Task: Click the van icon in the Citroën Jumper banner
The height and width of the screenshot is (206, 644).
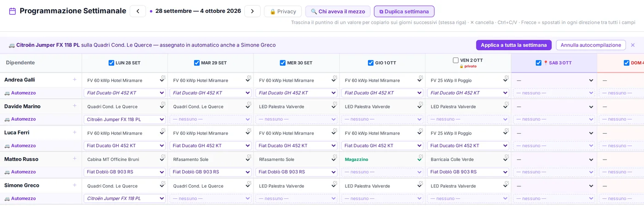Action: click(11, 45)
